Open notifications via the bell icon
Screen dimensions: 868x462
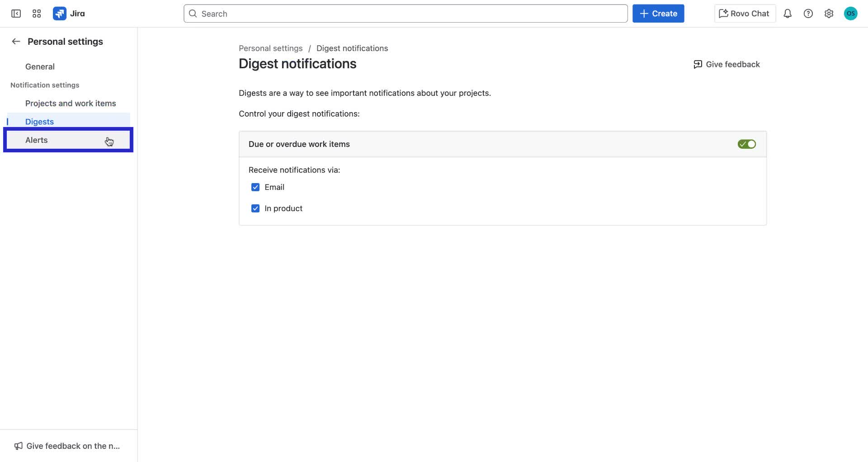788,13
